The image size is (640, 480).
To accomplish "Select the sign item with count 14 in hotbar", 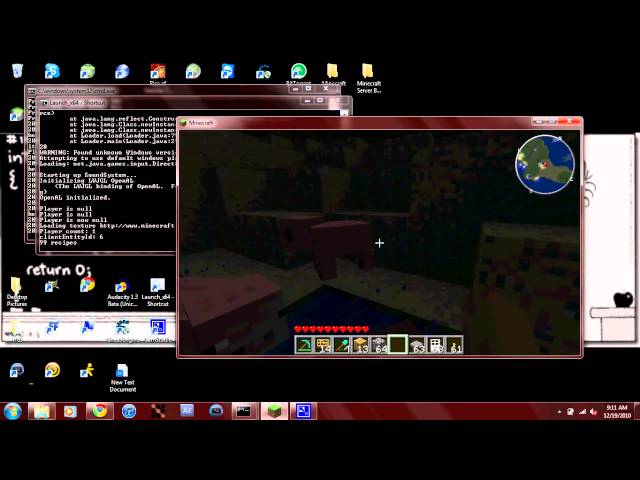I will [x=322, y=344].
